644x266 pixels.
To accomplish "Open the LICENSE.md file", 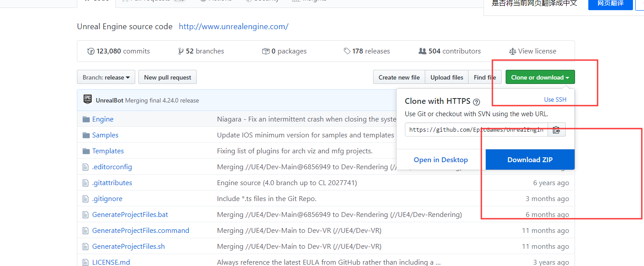I will (x=111, y=262).
